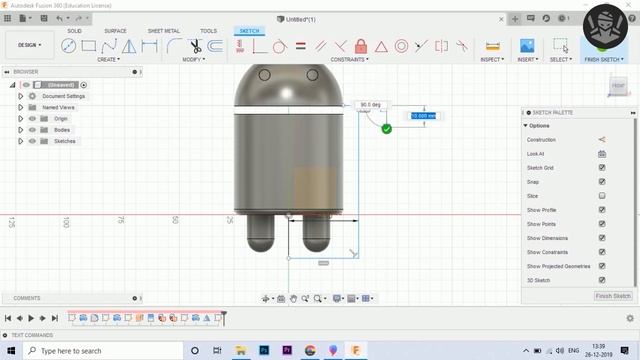Switch to the SHEET METAL tab
This screenshot has width=640, height=360.
click(x=164, y=31)
